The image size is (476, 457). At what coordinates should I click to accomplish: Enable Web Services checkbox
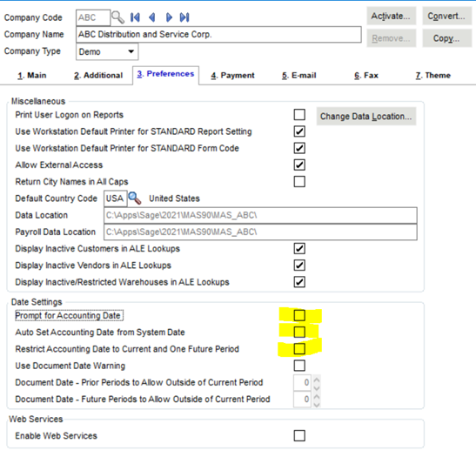tap(299, 436)
